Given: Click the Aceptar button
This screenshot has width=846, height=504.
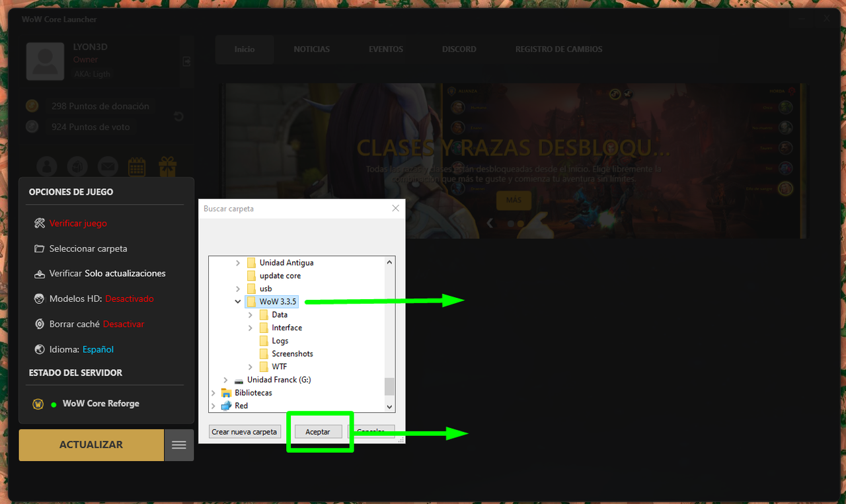Looking at the screenshot, I should [318, 431].
